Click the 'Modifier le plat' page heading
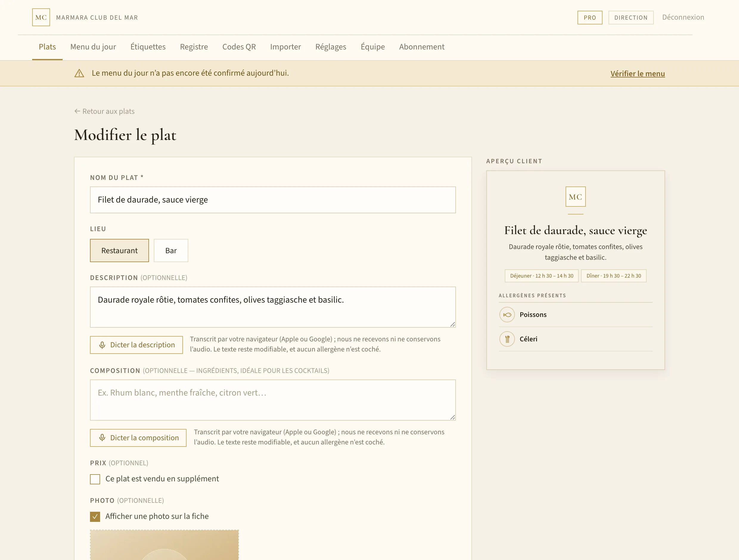 (125, 135)
